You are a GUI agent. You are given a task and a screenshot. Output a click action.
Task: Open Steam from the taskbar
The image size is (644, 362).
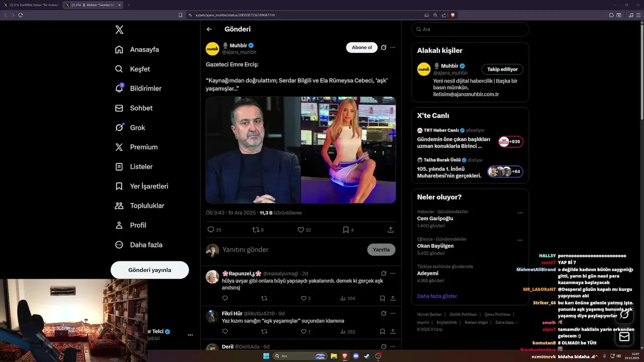coord(367,356)
